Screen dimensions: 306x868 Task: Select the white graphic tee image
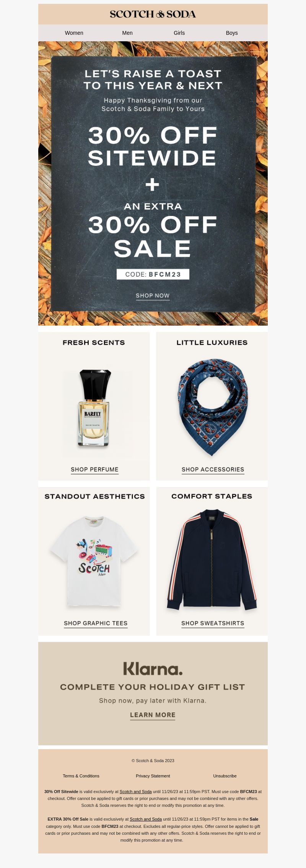point(94,561)
